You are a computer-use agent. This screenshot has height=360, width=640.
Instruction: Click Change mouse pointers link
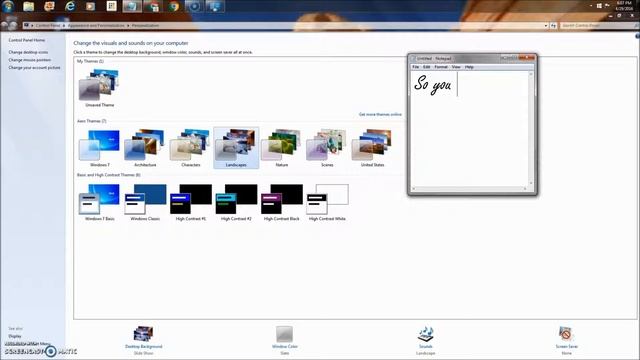(x=30, y=60)
